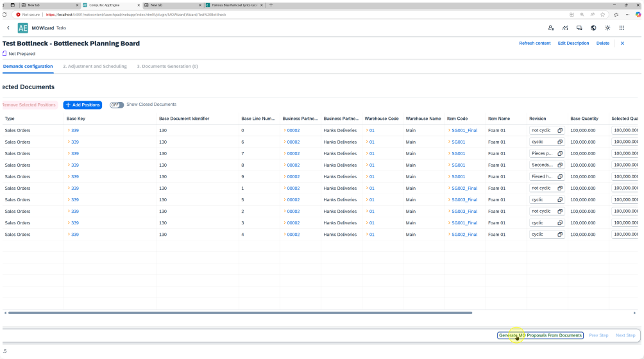Close the planning board with X icon
Image resolution: width=644 pixels, height=359 pixels.
point(622,44)
